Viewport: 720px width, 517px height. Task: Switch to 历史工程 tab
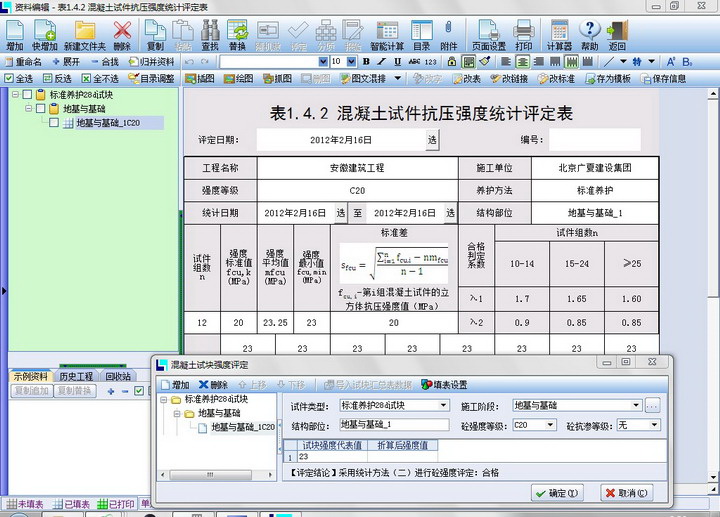(x=76, y=377)
